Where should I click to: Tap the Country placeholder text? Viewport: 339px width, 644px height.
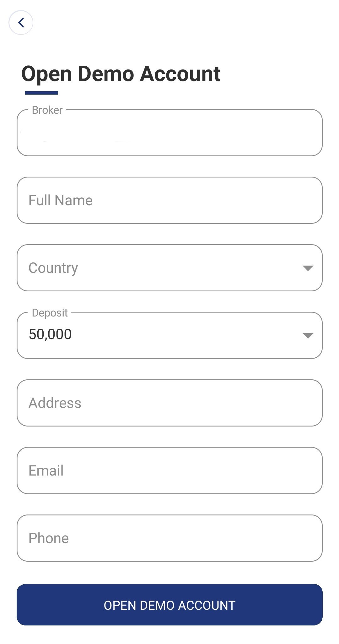(53, 268)
